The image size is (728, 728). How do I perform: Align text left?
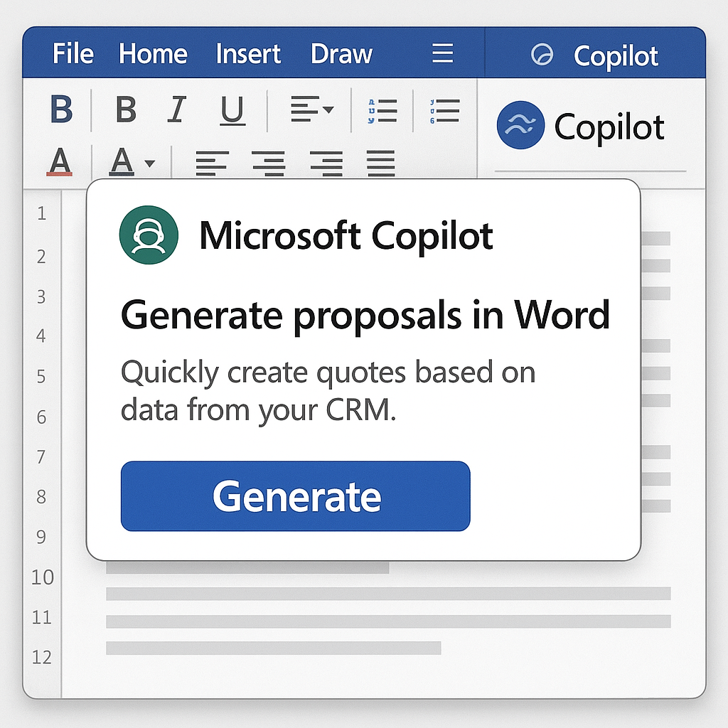(x=212, y=164)
